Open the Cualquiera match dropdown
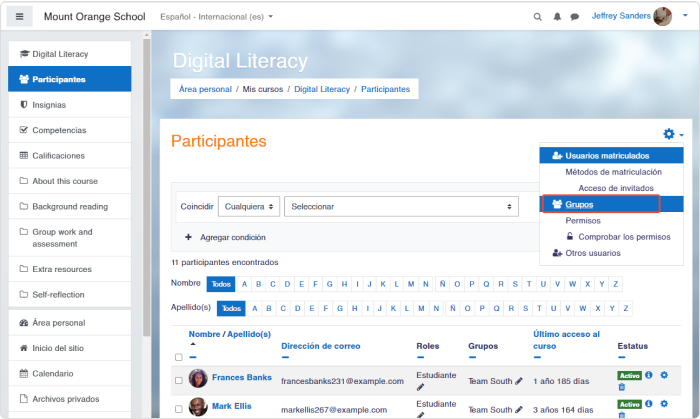 point(249,207)
